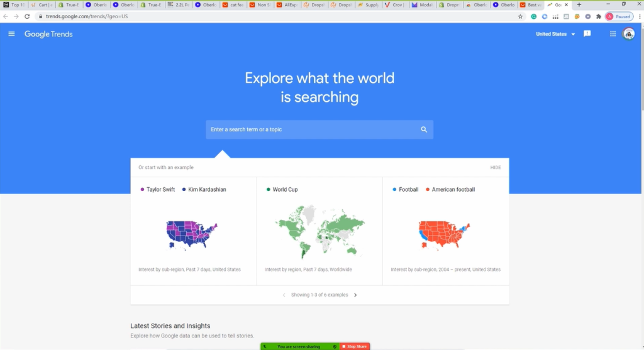Open the Google account avatar
The width and height of the screenshot is (644, 350).
pyautogui.click(x=628, y=34)
